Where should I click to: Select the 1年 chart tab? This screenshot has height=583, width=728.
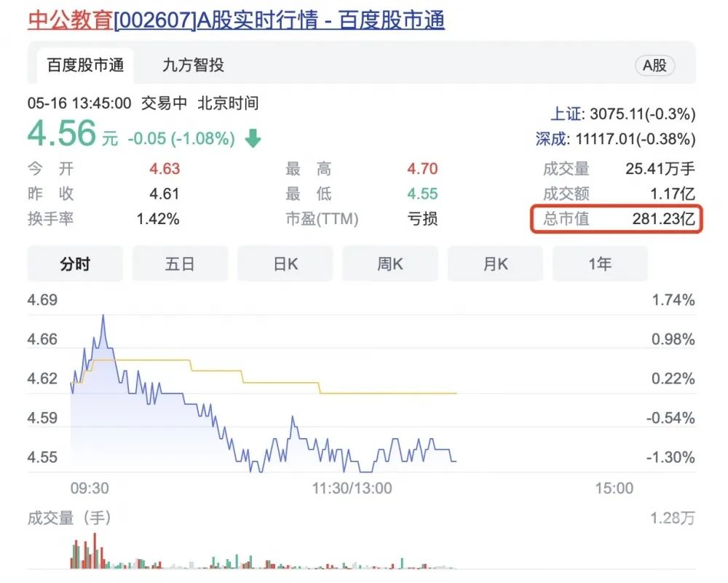tap(600, 263)
